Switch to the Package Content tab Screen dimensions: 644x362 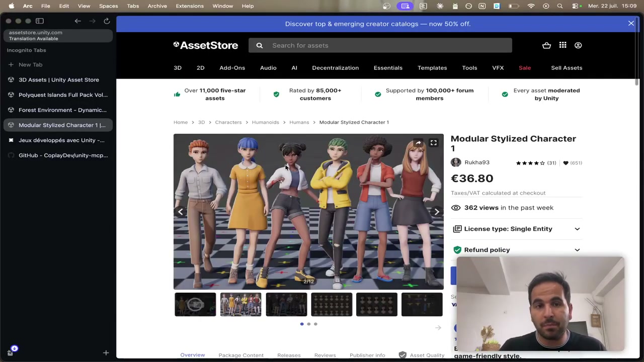coord(241,355)
